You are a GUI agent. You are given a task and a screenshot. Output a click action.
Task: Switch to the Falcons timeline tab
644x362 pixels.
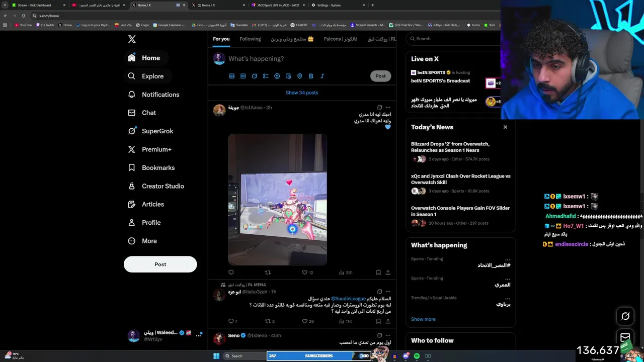[x=341, y=39]
